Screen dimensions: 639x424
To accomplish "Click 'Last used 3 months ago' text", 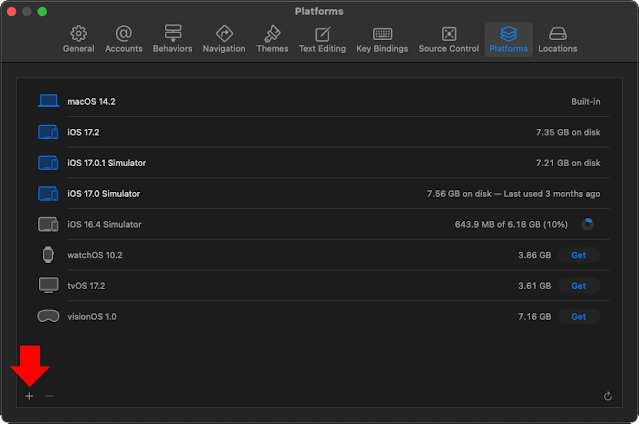I will [552, 194].
